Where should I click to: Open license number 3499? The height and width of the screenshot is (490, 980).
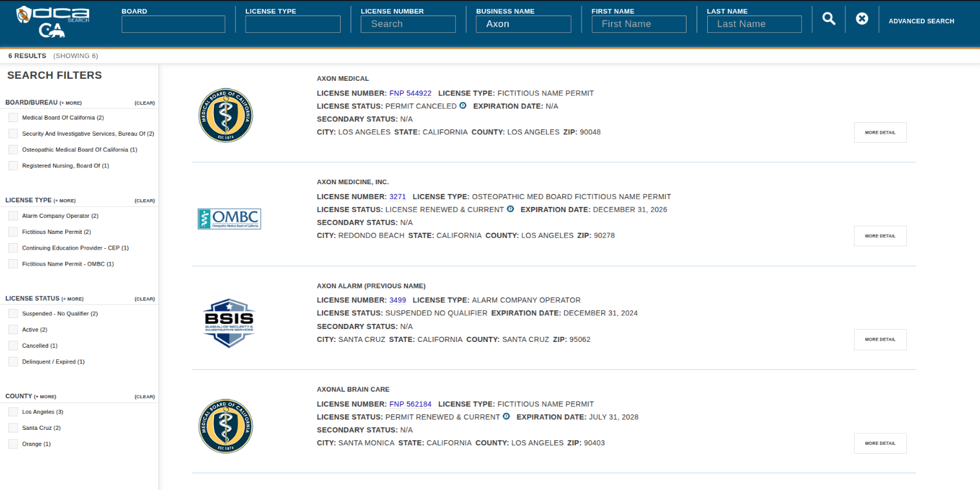coord(398,300)
